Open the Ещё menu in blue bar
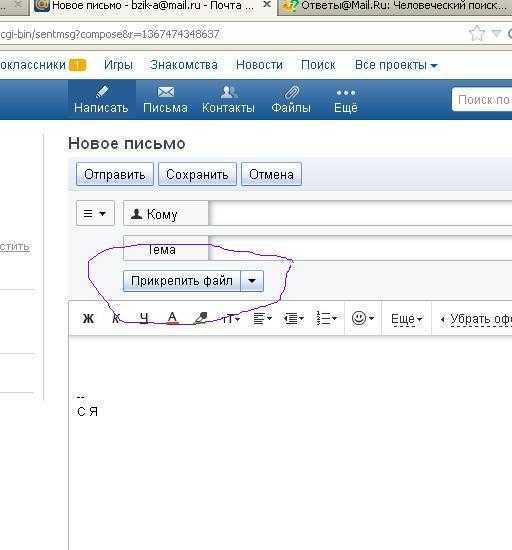Screen dimensions: 512x550 click(346, 100)
